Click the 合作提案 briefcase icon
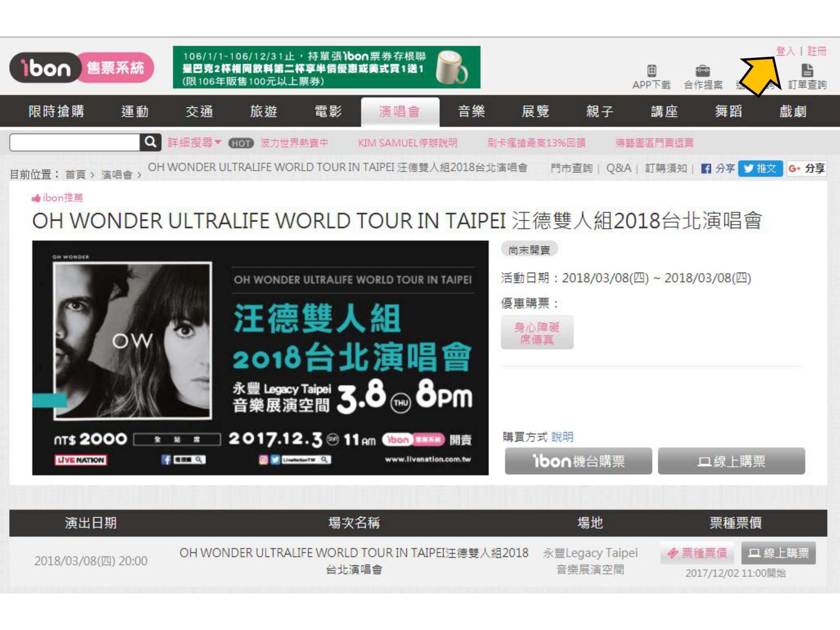Screen dimensions: 840x630 point(703,71)
